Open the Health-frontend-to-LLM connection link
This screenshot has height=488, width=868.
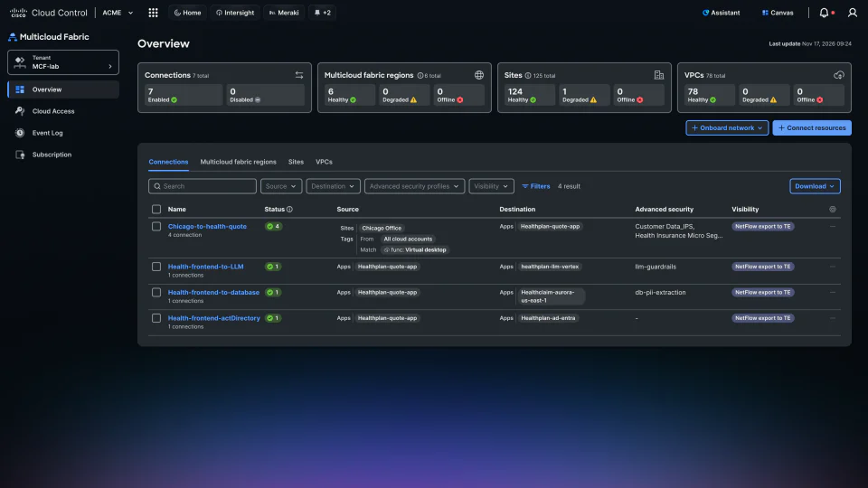click(205, 267)
